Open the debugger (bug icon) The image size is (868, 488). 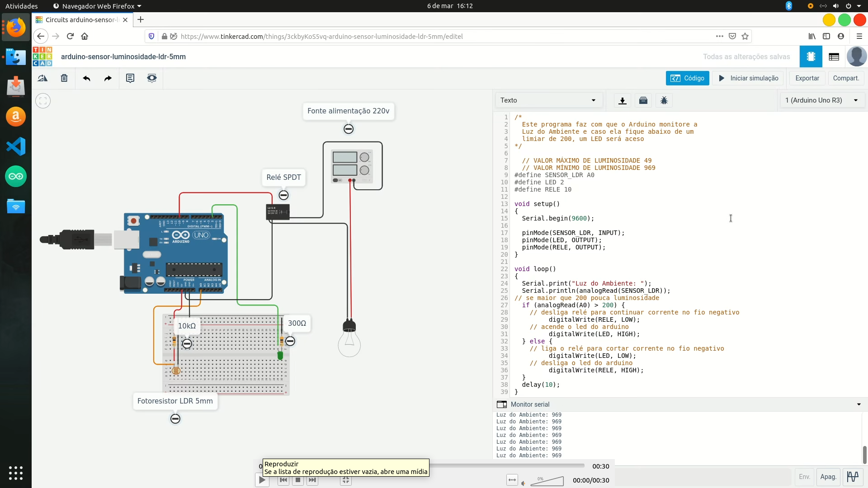(664, 100)
